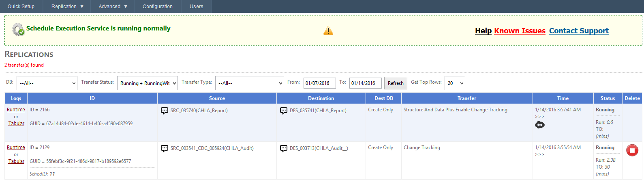Open the Advanced menu
This screenshot has width=644, height=180.
[x=113, y=7]
